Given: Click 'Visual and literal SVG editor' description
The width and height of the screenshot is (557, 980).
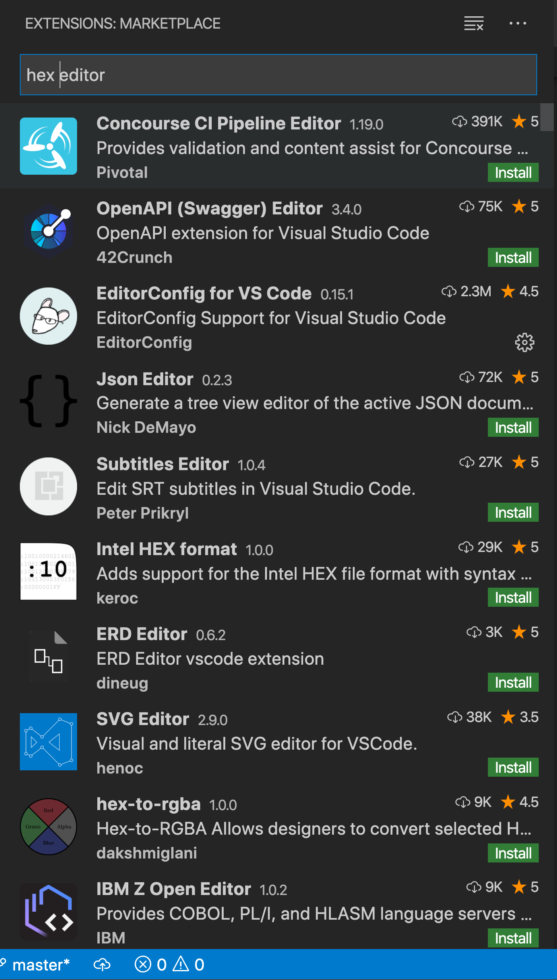Looking at the screenshot, I should point(257,743).
